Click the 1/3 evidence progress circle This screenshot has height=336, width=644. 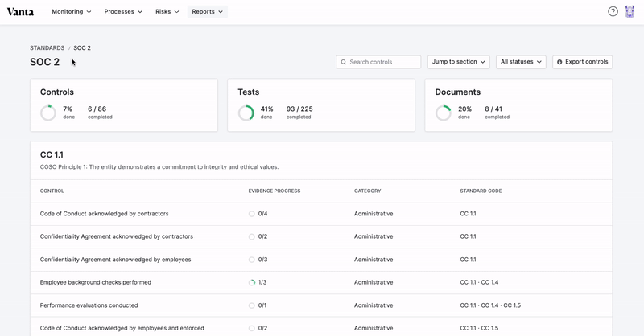coord(252,283)
